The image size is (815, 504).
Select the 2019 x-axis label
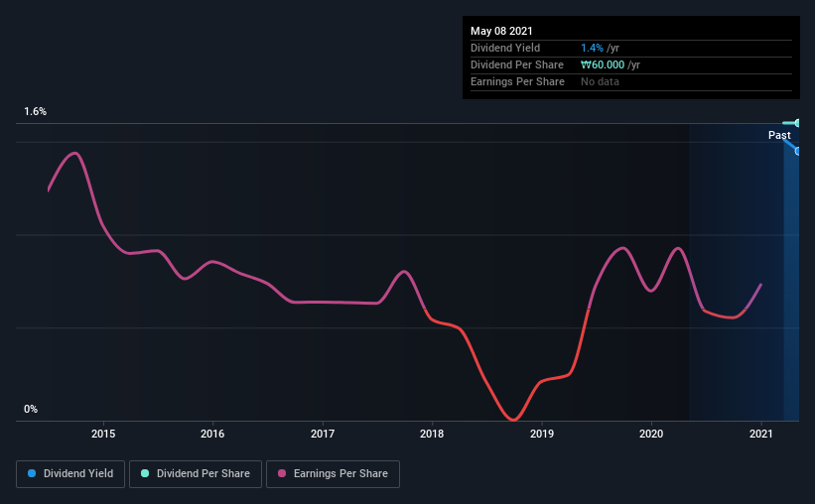coord(542,434)
